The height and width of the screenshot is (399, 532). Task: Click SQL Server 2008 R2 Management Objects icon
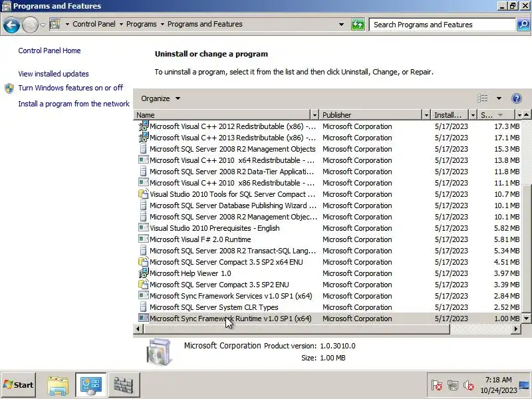pyautogui.click(x=144, y=148)
